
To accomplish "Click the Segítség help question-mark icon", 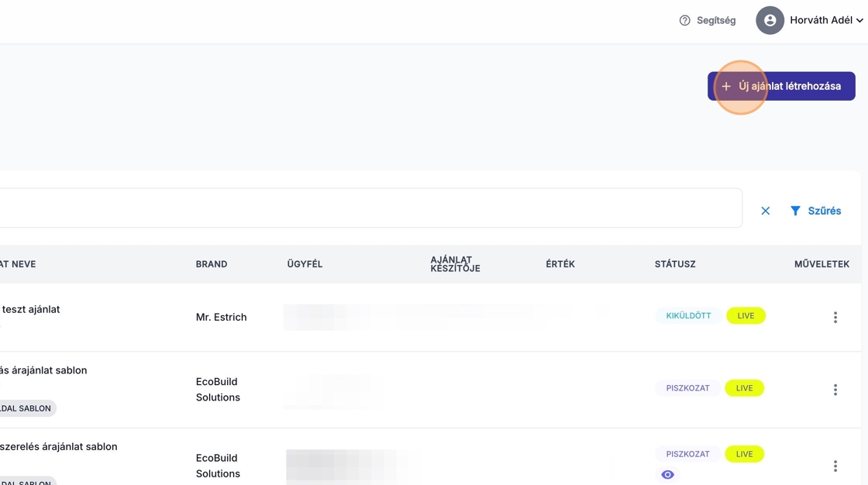I will tap(684, 21).
